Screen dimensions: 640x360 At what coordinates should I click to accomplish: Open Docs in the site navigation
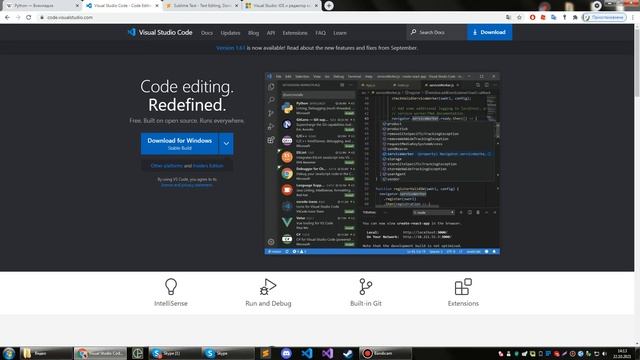click(x=207, y=33)
